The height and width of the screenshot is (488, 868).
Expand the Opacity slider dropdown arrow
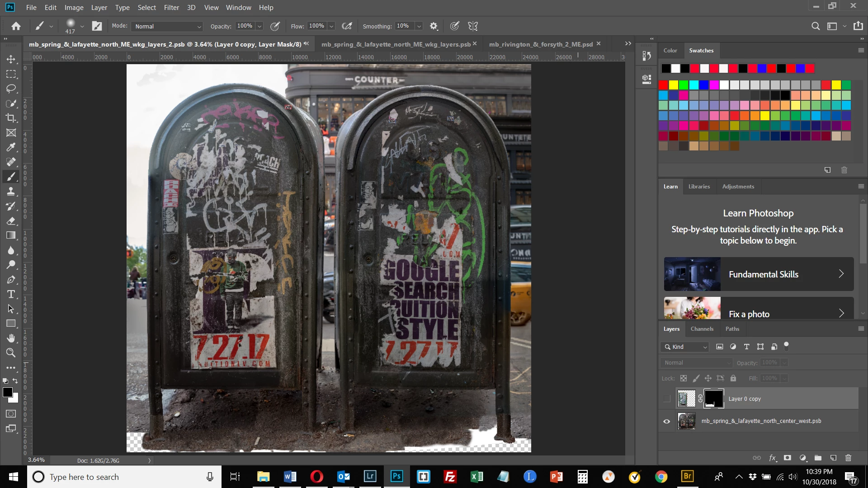[x=259, y=26]
